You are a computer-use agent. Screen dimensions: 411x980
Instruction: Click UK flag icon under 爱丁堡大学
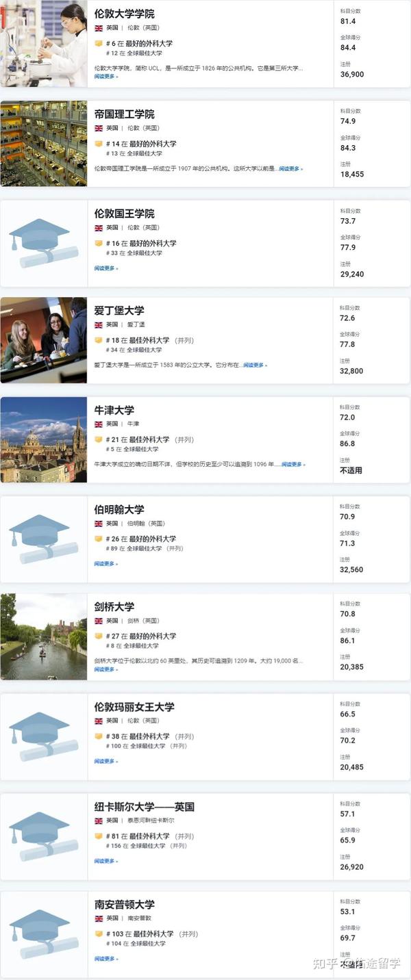pos(99,325)
